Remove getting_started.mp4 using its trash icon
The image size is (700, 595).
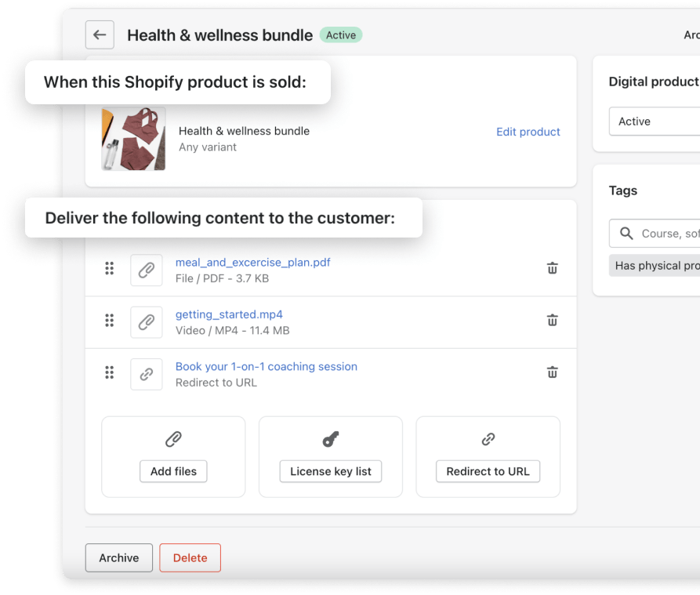click(x=552, y=320)
